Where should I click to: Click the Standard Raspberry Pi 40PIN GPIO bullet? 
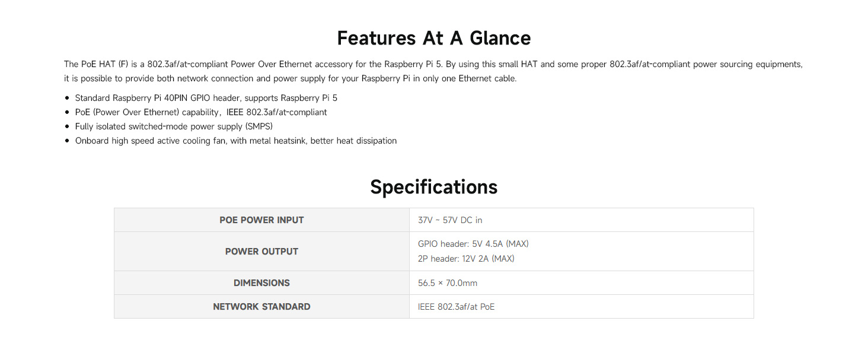[206, 98]
